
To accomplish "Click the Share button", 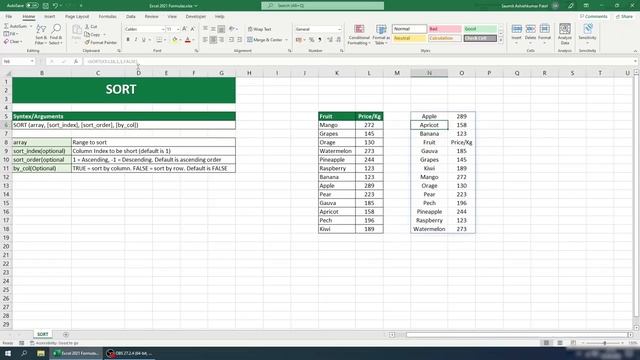I will (624, 17).
